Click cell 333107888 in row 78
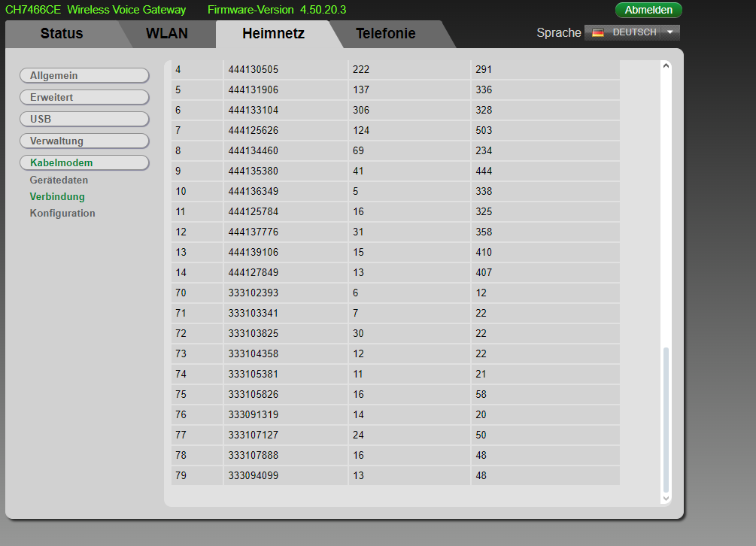Screen dimensions: 756x546 coord(285,455)
